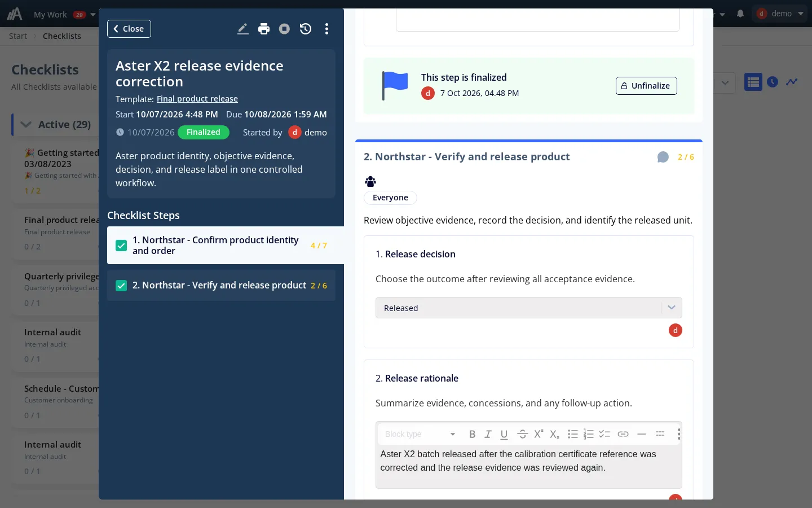Image resolution: width=812 pixels, height=508 pixels.
Task: Switch to the clock timeline view icon
Action: point(773,82)
